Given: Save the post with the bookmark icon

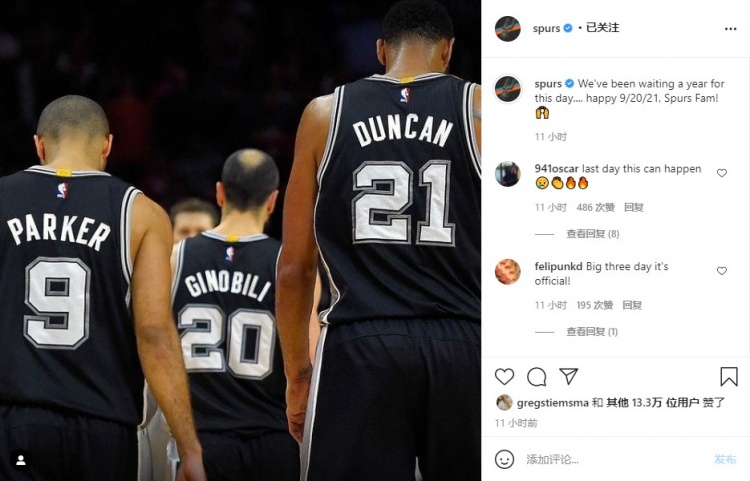Looking at the screenshot, I should click(729, 377).
